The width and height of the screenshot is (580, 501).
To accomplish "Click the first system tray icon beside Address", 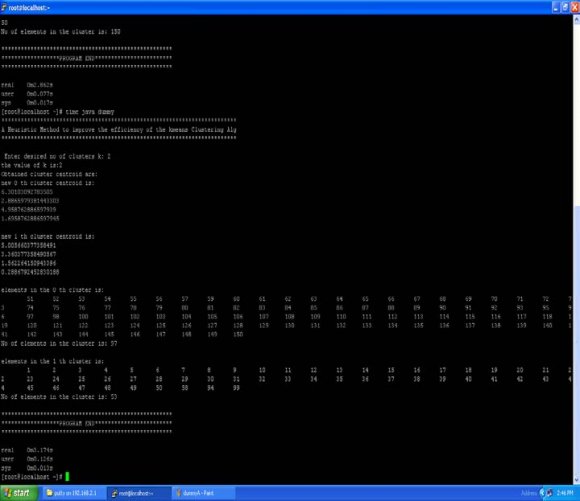I will coord(542,493).
